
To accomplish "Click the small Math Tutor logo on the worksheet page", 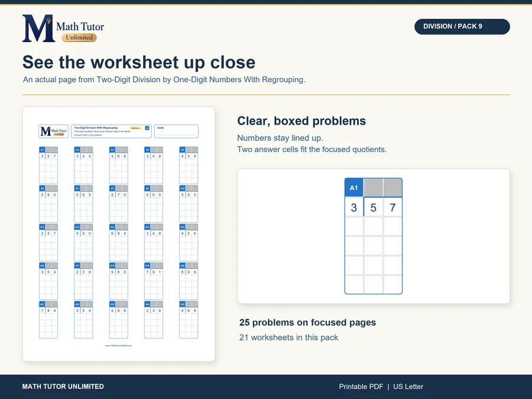I will coord(53,131).
